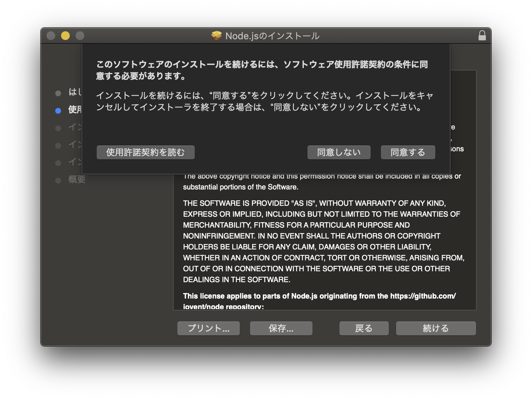Click the instruction paragraph starting インストールを続けるには
The height and width of the screenshot is (400, 532).
[x=265, y=101]
